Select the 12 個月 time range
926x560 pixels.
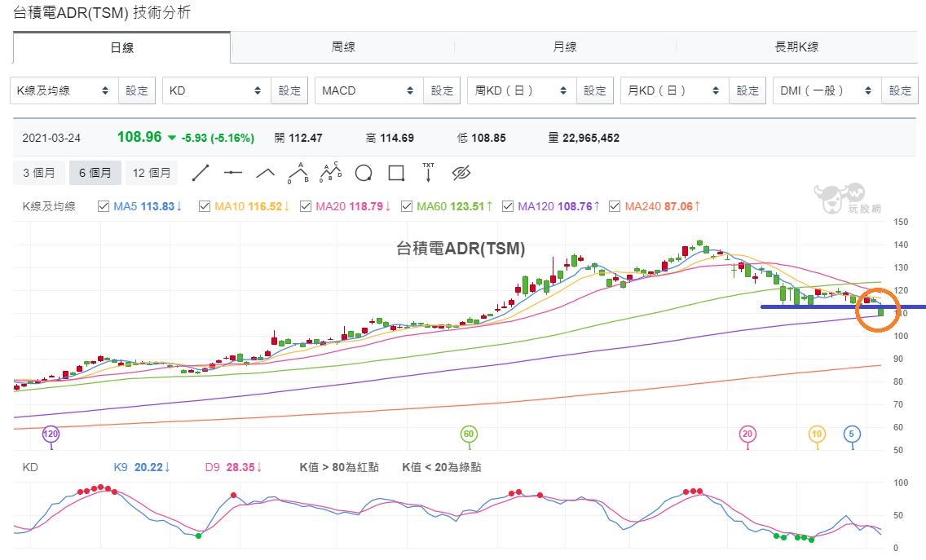(152, 173)
